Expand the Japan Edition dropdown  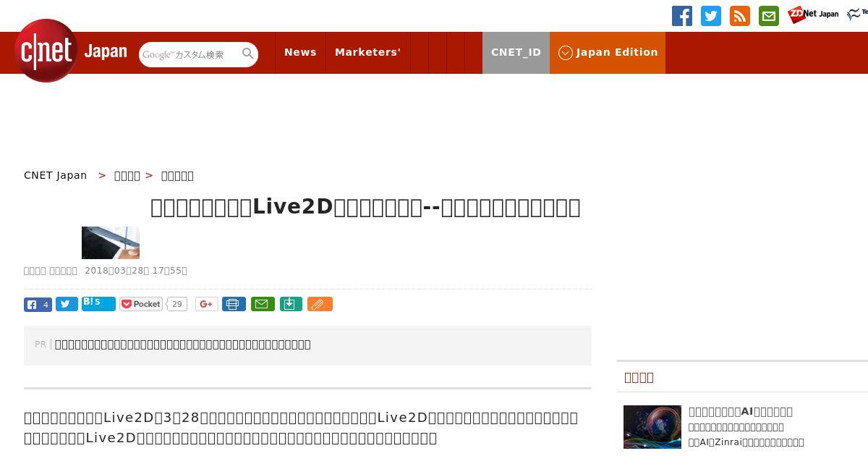tap(608, 52)
